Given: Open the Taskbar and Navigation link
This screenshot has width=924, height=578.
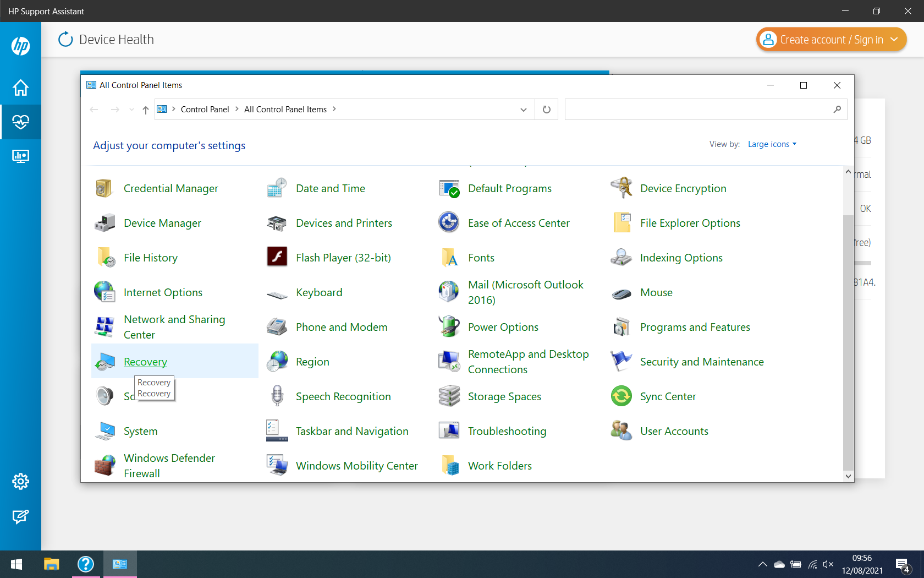Looking at the screenshot, I should (x=352, y=431).
